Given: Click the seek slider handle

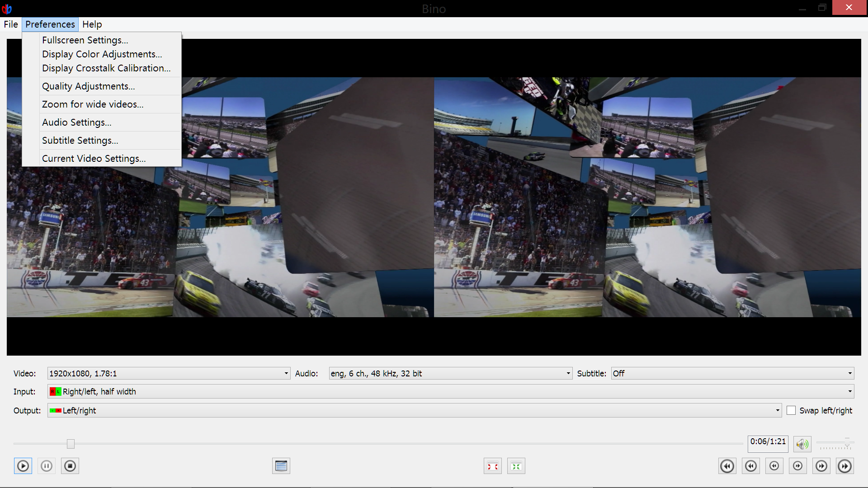Looking at the screenshot, I should [x=71, y=444].
